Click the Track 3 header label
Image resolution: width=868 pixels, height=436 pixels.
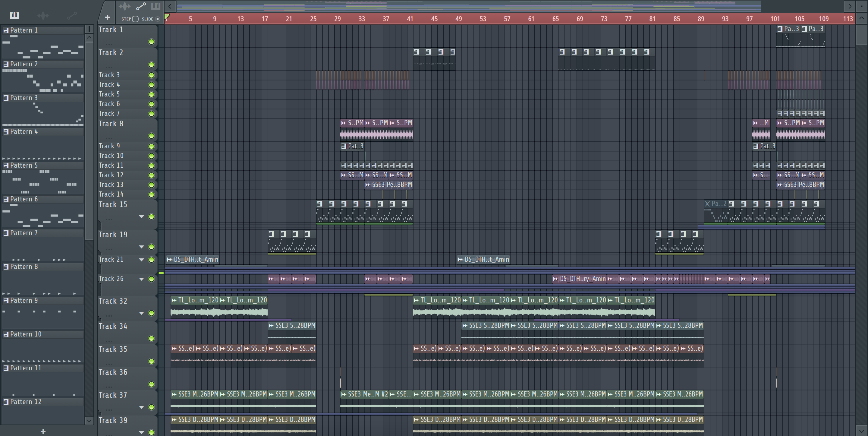point(109,75)
